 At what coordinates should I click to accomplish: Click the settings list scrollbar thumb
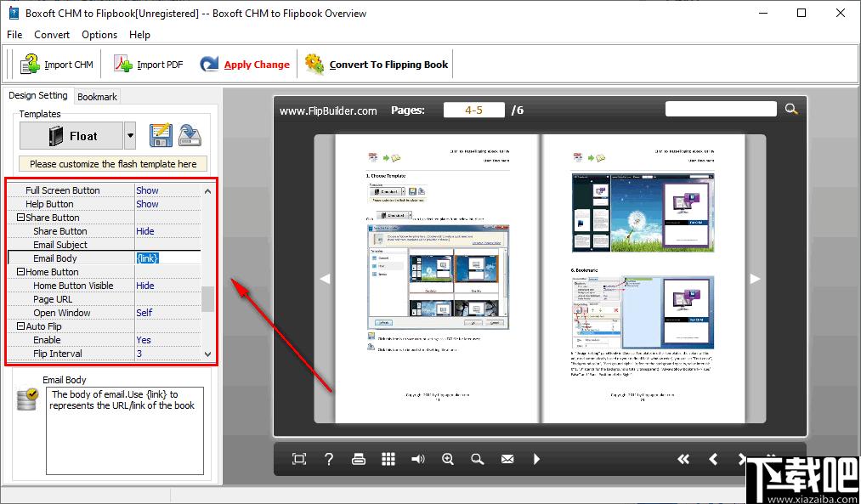click(x=207, y=299)
